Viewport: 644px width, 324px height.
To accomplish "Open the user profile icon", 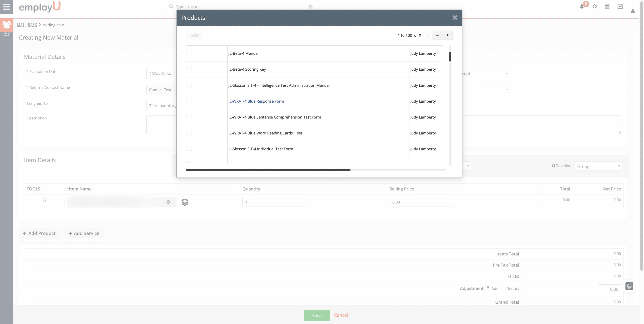I will coord(633,11).
